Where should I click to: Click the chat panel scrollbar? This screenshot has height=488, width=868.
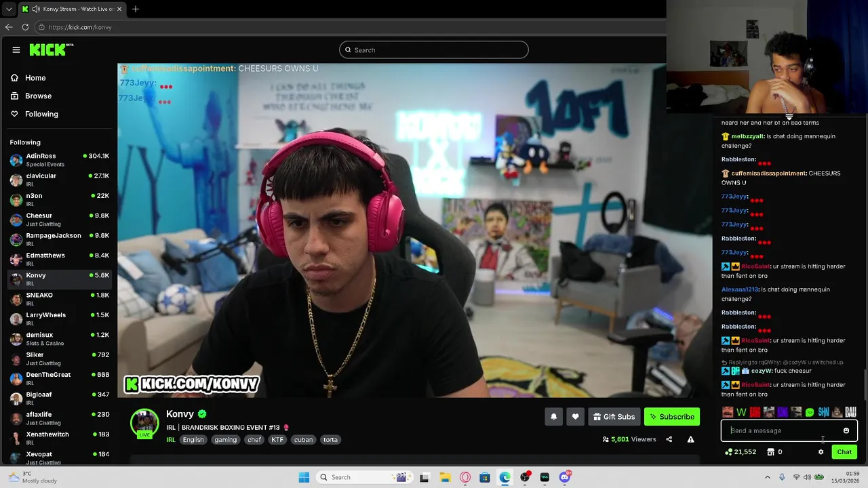[x=864, y=385]
